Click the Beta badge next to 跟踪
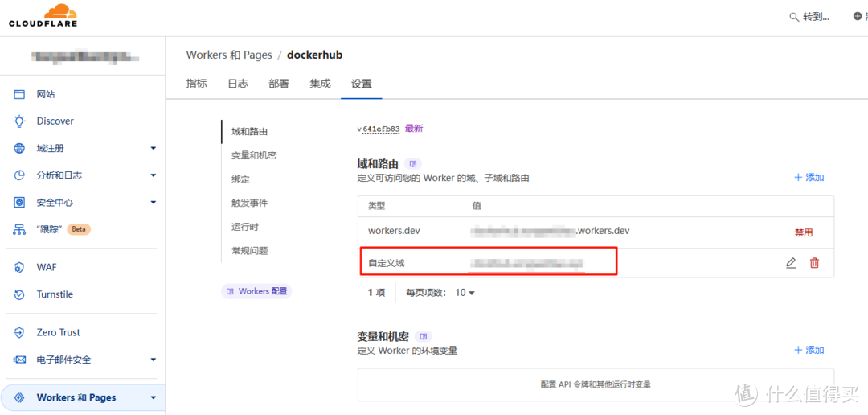Screen dimensions: 868x415 pyautogui.click(x=79, y=229)
